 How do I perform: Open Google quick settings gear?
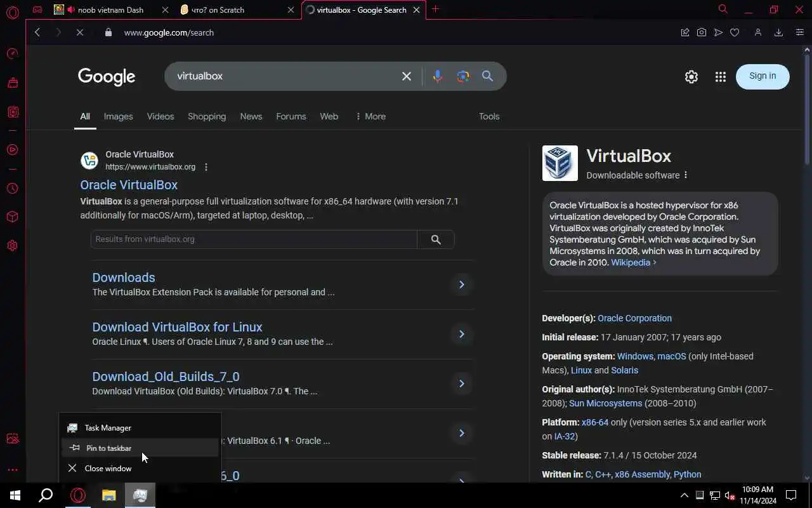tap(691, 77)
